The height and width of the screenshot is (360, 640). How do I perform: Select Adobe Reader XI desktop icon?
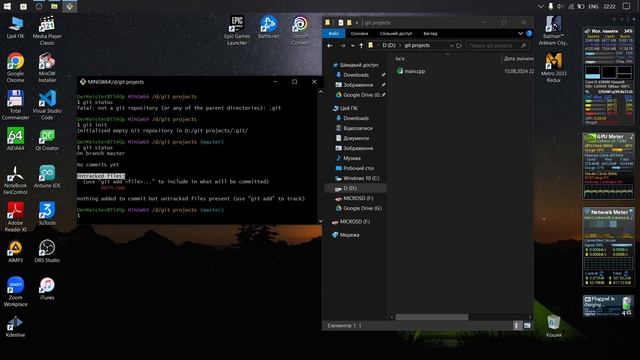(x=15, y=217)
